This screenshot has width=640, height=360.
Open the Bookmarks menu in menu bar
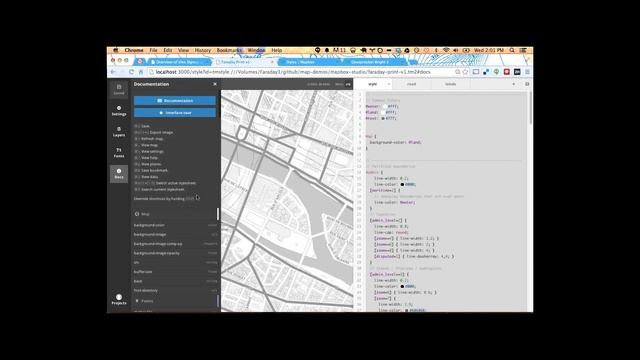tap(229, 50)
